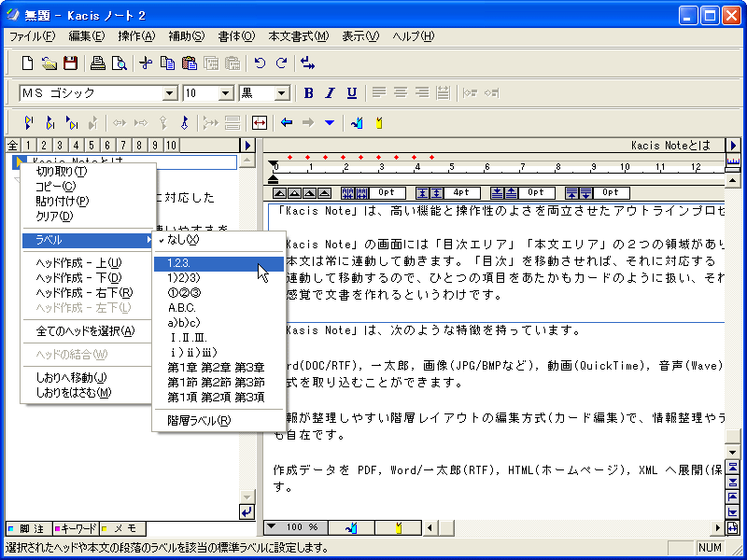The width and height of the screenshot is (747, 560).
Task: Click the blue down-arrow move head icon
Action: [x=185, y=123]
